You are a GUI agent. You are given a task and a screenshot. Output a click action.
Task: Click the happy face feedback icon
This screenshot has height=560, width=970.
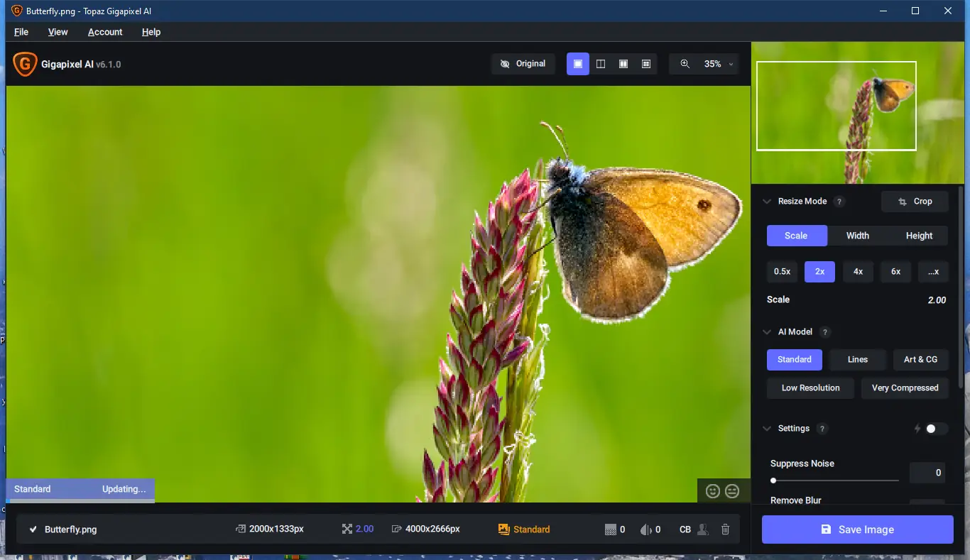tap(713, 490)
